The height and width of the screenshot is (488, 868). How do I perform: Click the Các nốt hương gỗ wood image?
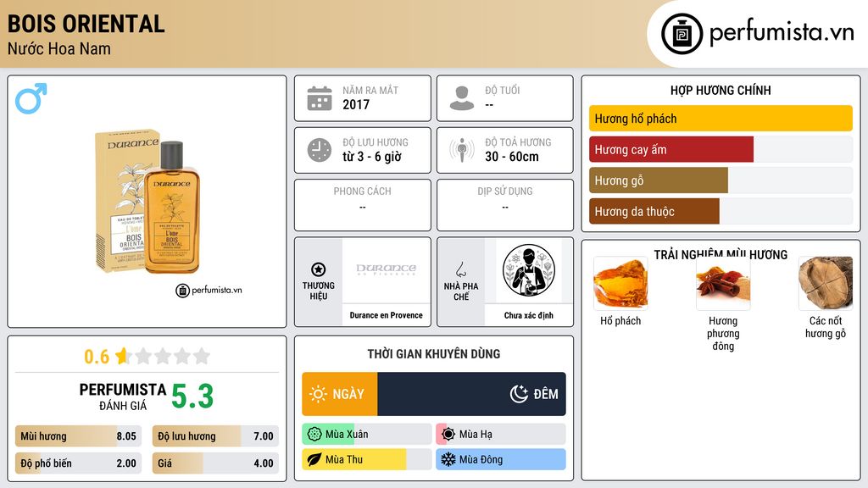click(826, 283)
